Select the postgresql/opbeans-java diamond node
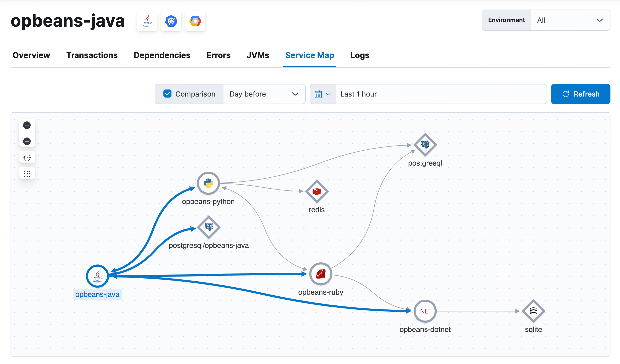This screenshot has width=620, height=364. click(209, 227)
